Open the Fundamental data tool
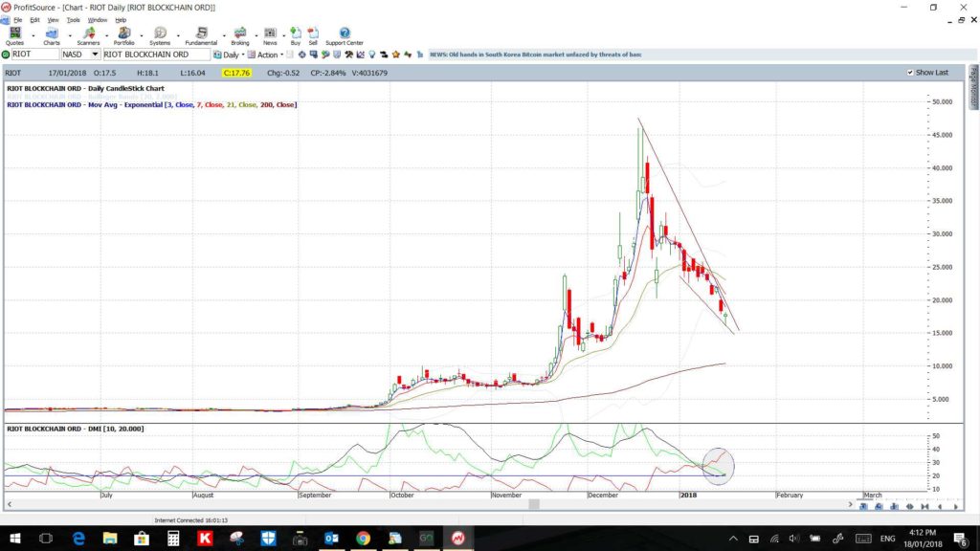Viewport: 980px width, 551px height. pos(201,35)
